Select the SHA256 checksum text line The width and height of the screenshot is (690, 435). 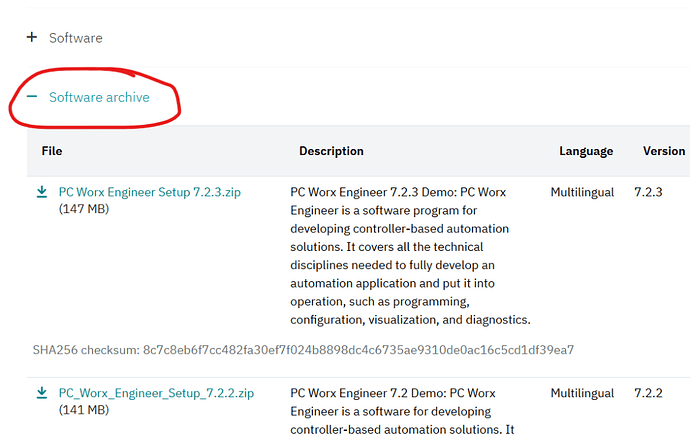303,350
